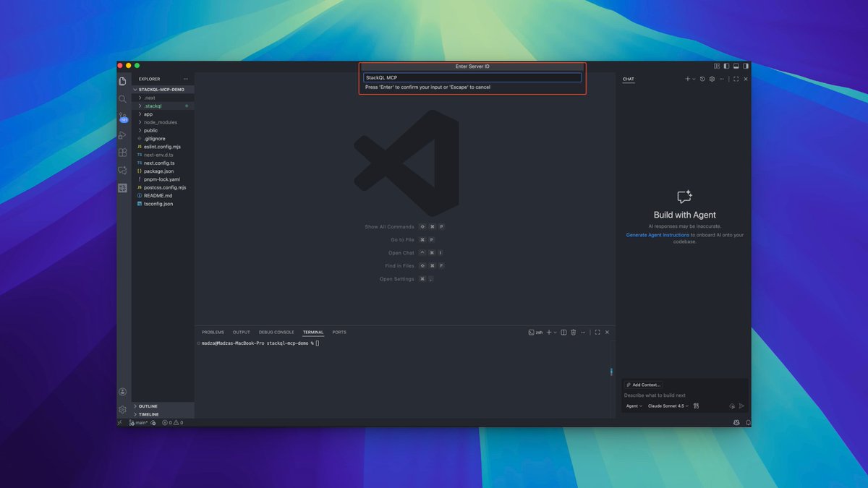Screen dimensions: 868x488
Task: Expand the node_modules folder
Action: 163,122
